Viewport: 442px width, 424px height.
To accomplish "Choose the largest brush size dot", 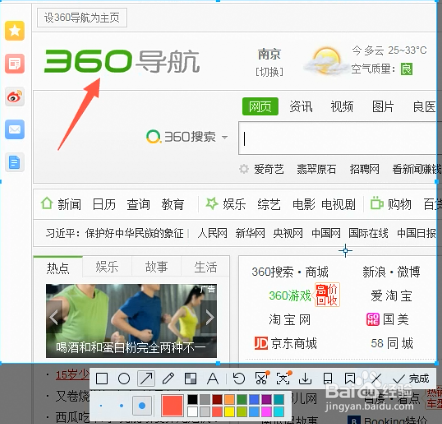I will (142, 406).
